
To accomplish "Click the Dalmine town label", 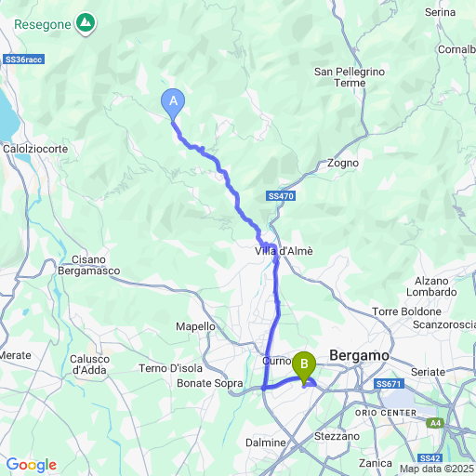I will [x=266, y=443].
